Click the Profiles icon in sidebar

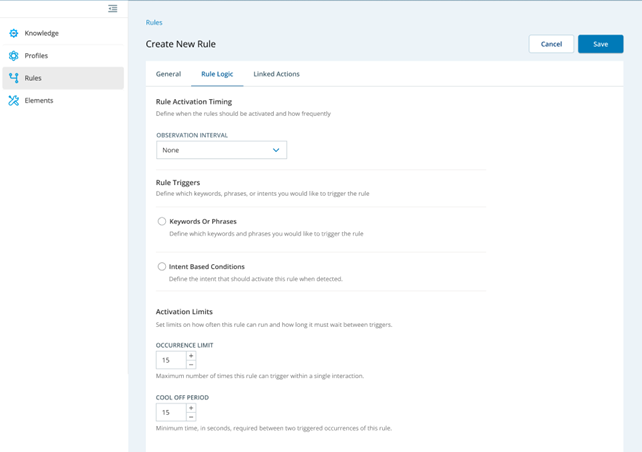(x=14, y=56)
